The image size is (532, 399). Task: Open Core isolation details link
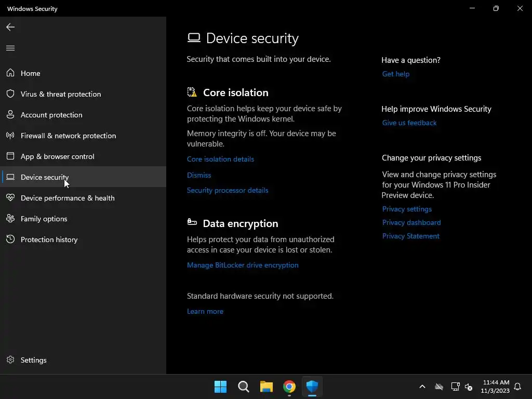click(x=220, y=159)
